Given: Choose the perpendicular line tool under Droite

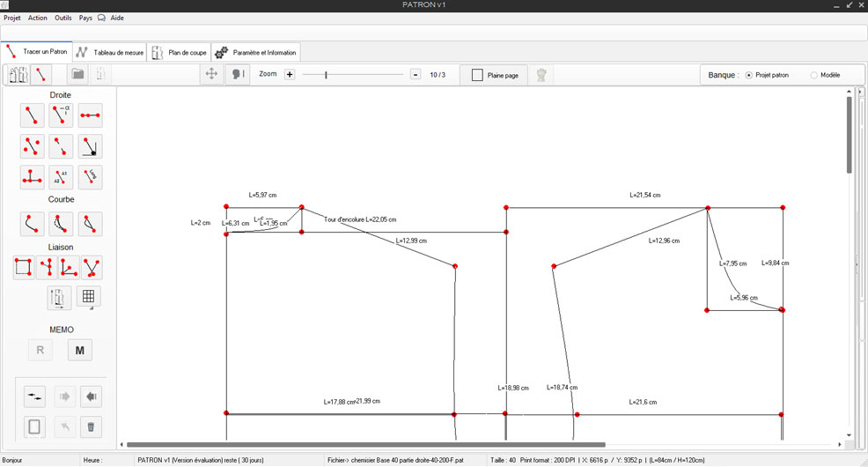Looking at the screenshot, I should [32, 177].
